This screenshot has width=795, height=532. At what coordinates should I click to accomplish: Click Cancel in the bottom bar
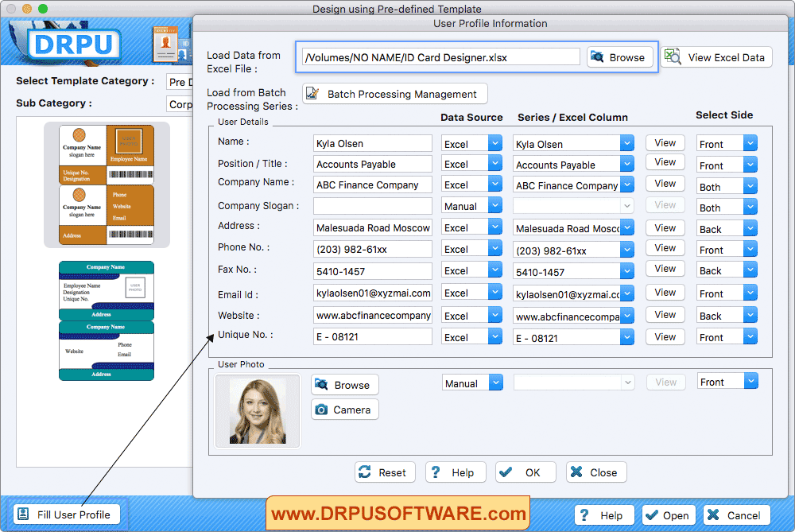[735, 515]
